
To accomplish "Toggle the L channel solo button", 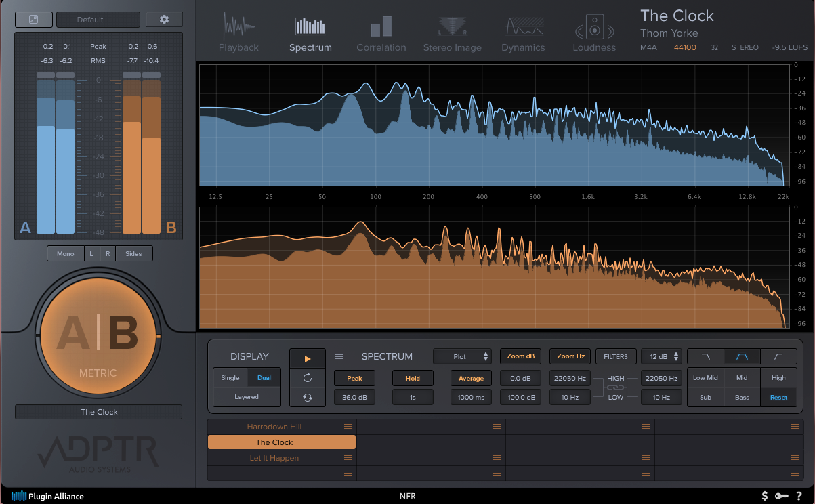I will pos(91,253).
